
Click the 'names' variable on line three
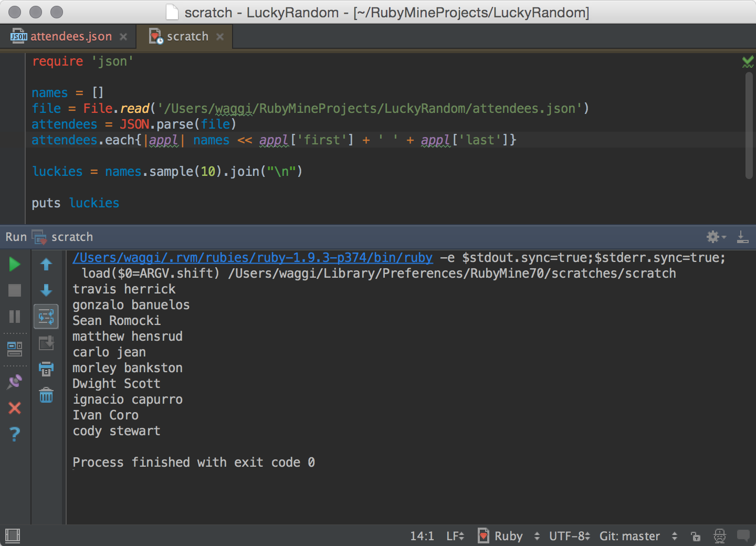pos(49,93)
